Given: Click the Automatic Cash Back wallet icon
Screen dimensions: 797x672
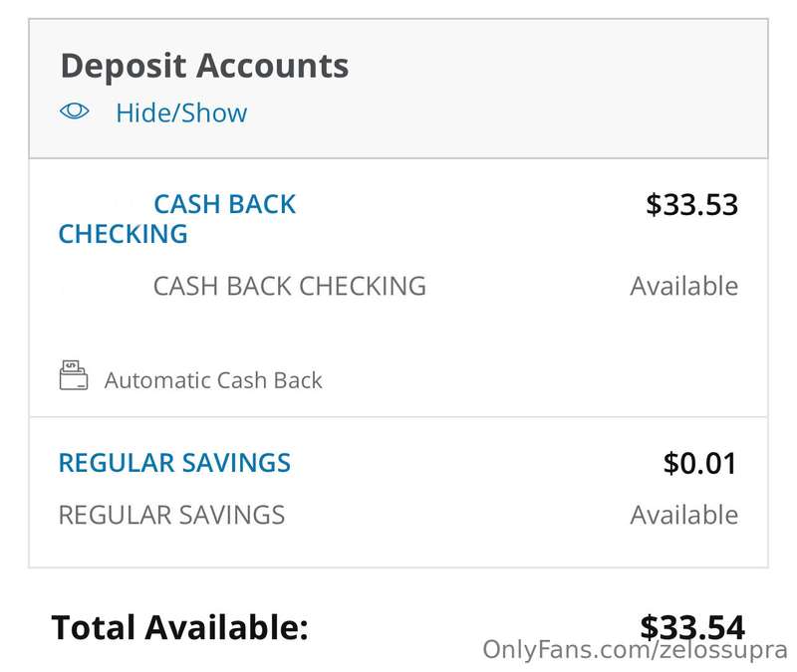Looking at the screenshot, I should [x=74, y=375].
